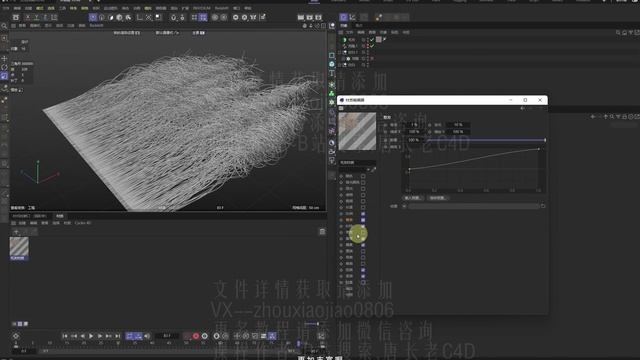Click the Render to Picture Viewer clapper icon
The height and width of the screenshot is (360, 640).
[x=309, y=17]
